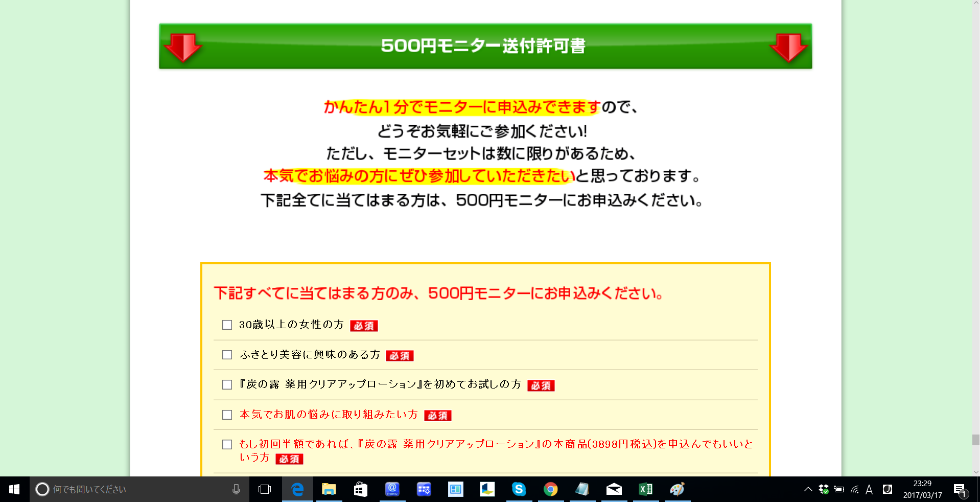This screenshot has height=502, width=980.
Task: Open Google Chrome from taskbar
Action: 550,489
